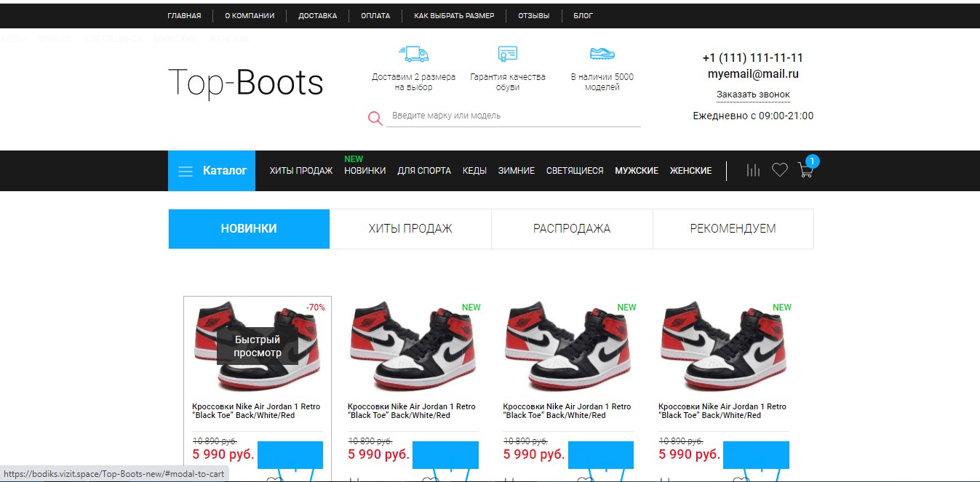
Task: Go to the ЗИМНИЕ category
Action: pyautogui.click(x=517, y=171)
